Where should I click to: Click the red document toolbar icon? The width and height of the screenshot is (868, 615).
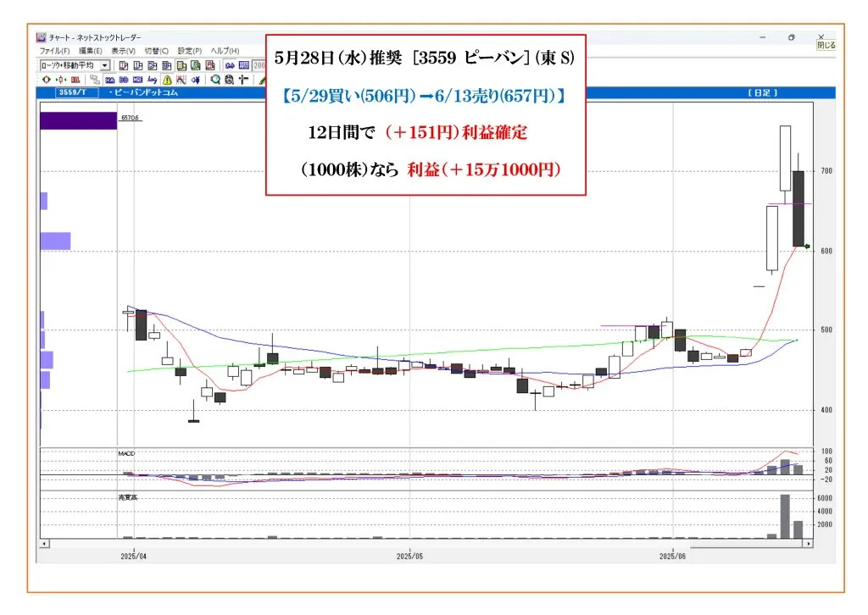(210, 66)
